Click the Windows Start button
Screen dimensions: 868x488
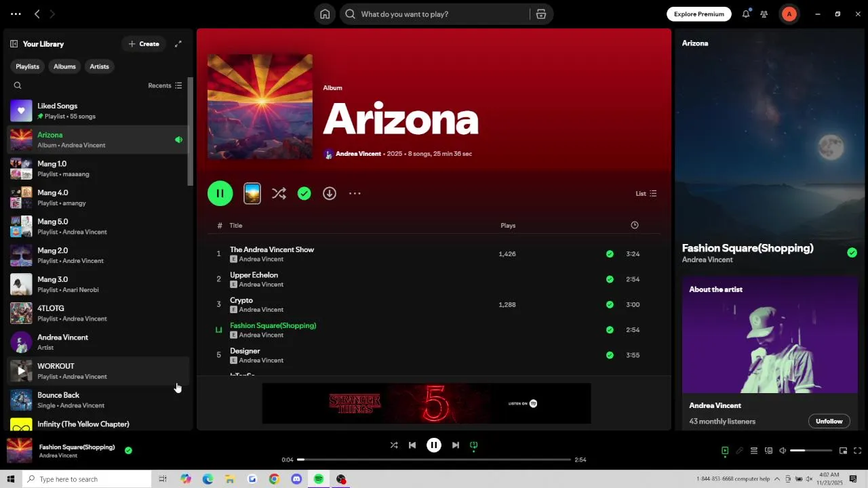(11, 479)
